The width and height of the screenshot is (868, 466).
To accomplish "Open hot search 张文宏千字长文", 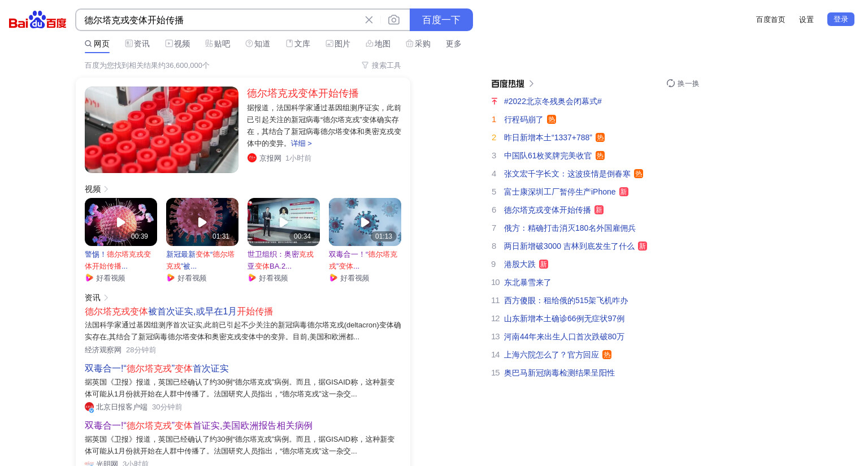I will (x=567, y=174).
